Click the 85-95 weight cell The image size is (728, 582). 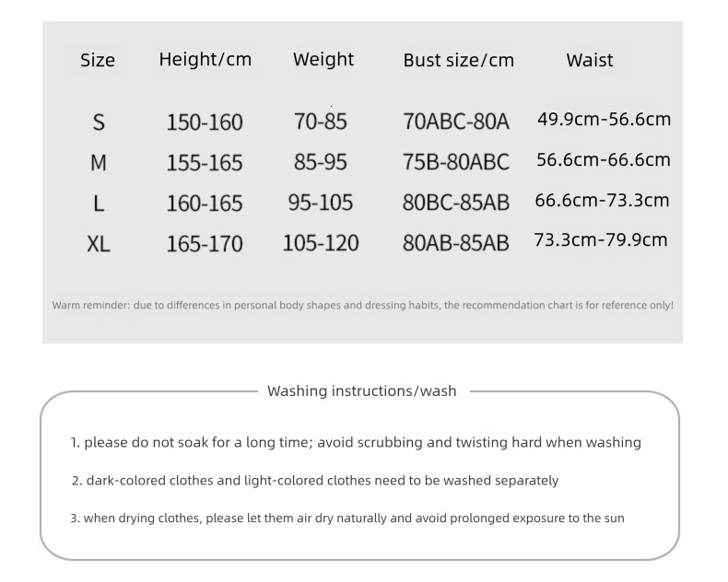(321, 163)
